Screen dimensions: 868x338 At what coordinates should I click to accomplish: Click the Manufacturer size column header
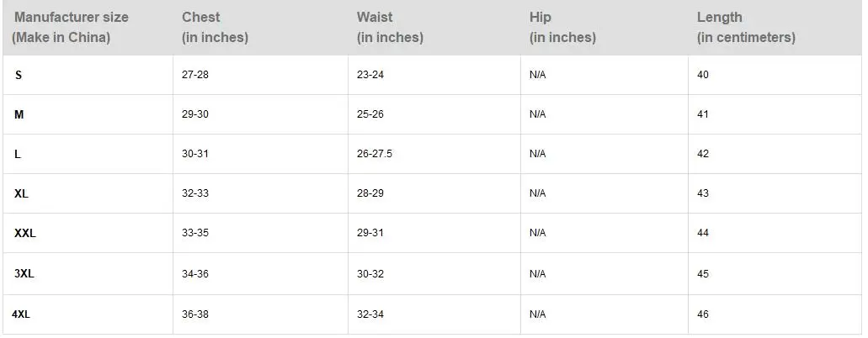[71, 27]
